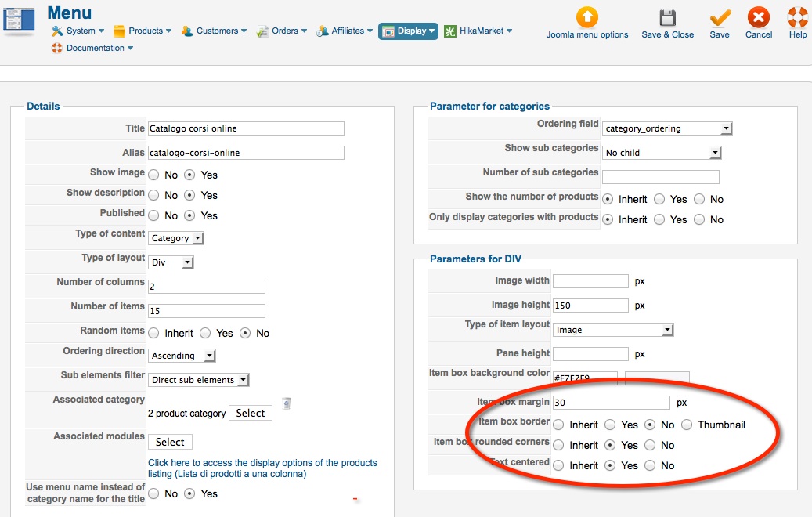Click into the Title text field
The image size is (812, 517).
[246, 128]
